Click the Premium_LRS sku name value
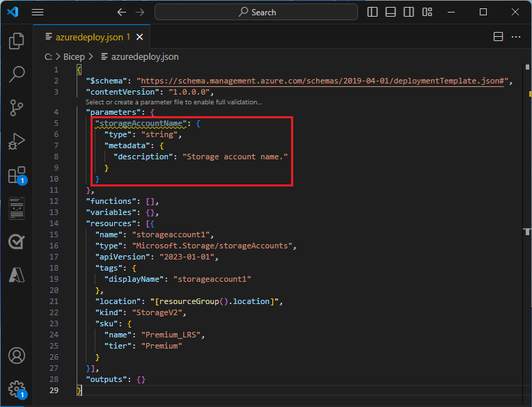 (171, 335)
